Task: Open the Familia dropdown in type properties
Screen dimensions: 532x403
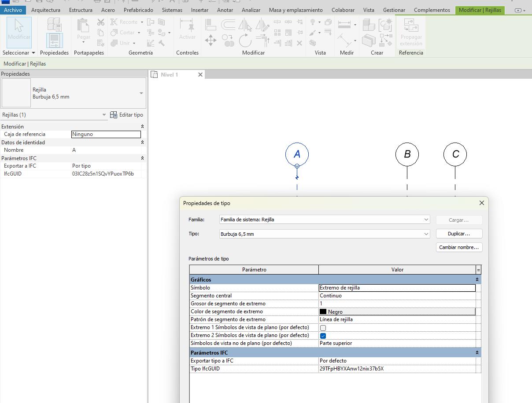Action: 426,220
